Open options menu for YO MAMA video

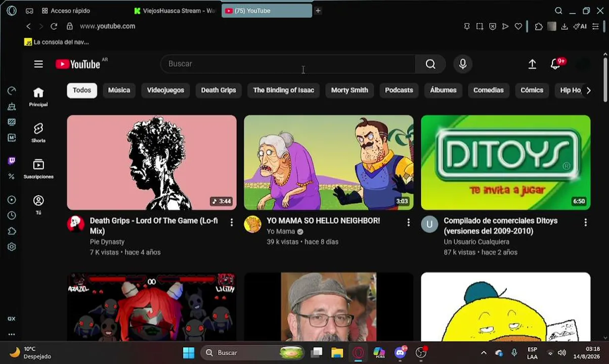click(x=409, y=222)
